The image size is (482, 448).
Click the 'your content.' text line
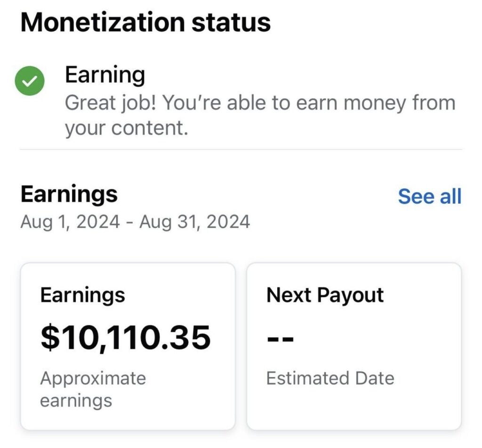[x=126, y=128]
